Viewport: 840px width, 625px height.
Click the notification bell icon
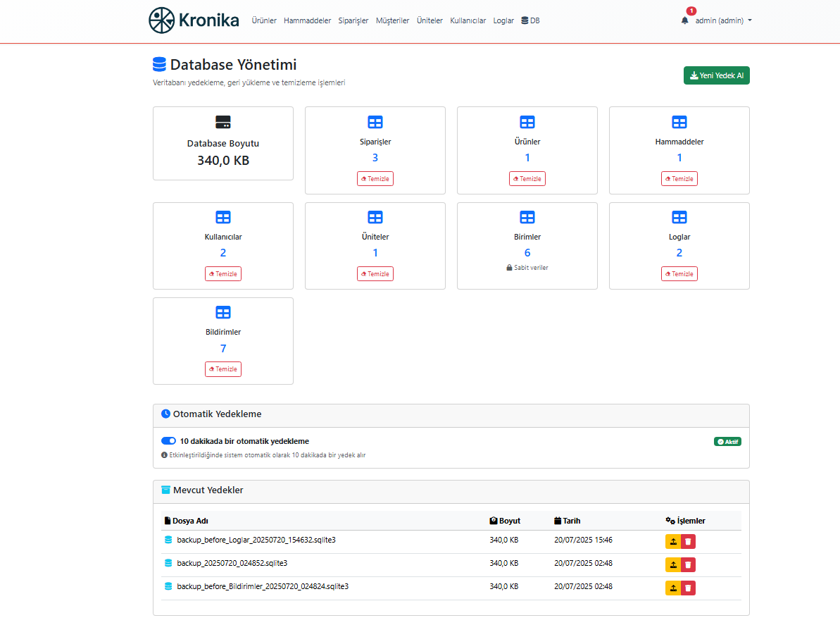coord(685,20)
